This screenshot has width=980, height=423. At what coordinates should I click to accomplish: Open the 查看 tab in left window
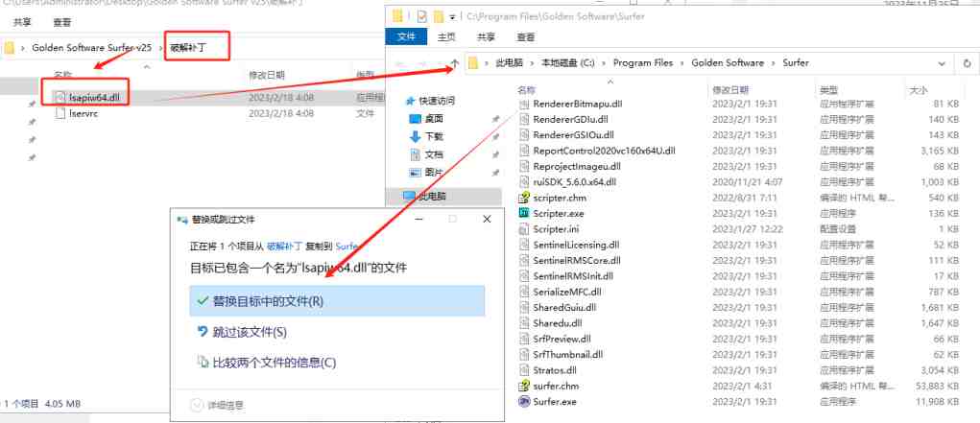click(61, 22)
